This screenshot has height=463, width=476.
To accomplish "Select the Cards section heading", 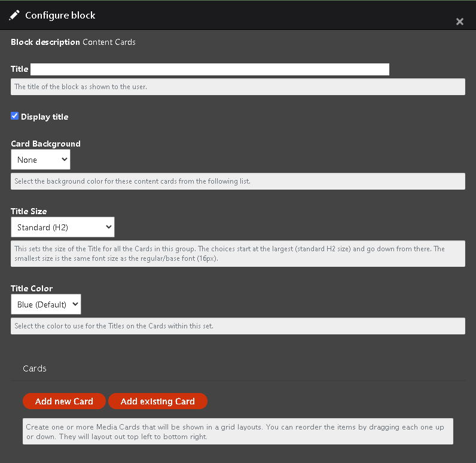I will (x=35, y=368).
